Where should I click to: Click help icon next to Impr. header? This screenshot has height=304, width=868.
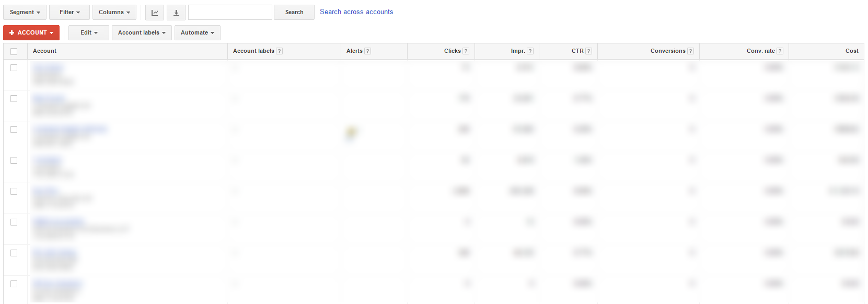[530, 51]
